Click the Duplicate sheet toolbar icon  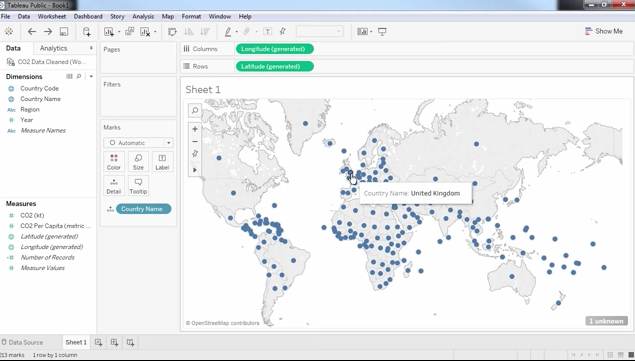[130, 31]
